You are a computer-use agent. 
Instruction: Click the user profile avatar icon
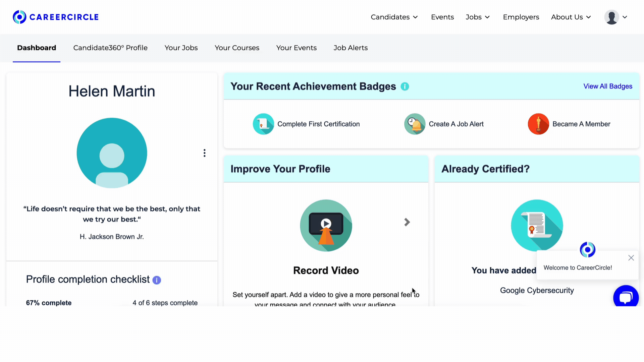[612, 17]
